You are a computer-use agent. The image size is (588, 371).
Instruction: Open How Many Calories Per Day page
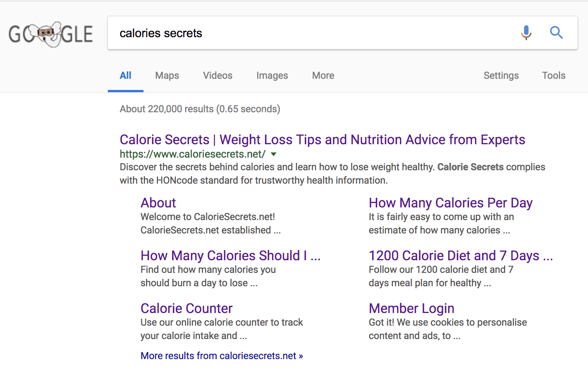pos(450,203)
